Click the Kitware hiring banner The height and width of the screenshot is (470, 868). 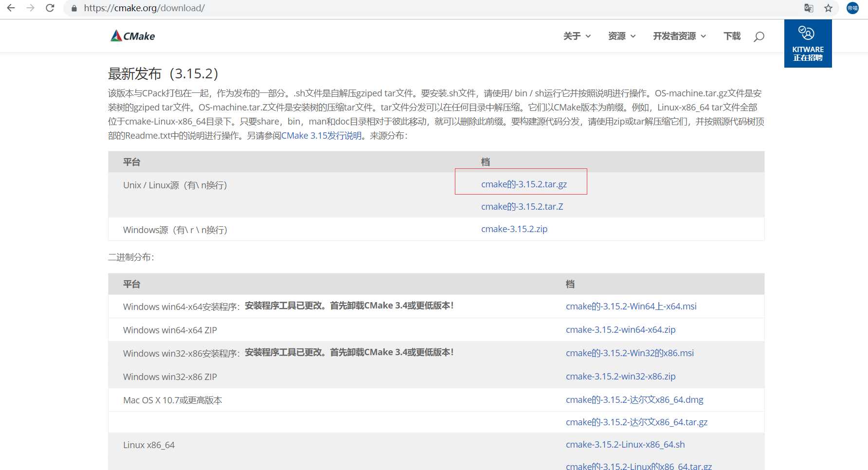[808, 43]
